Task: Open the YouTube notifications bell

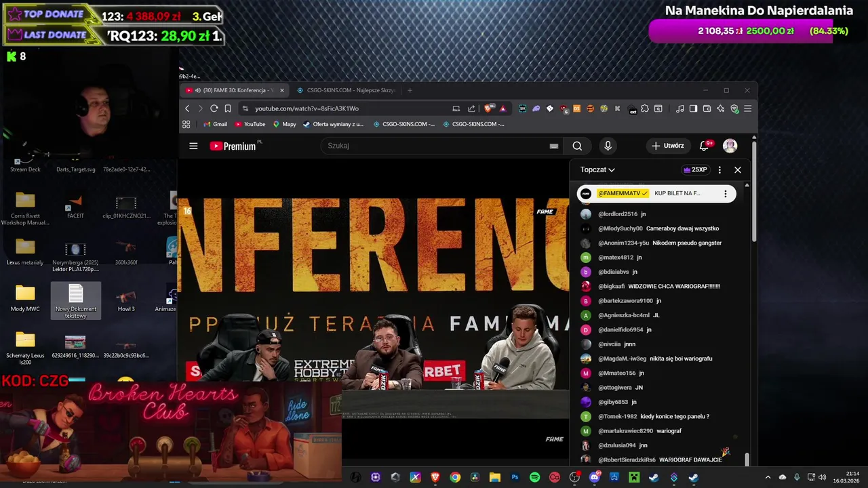Action: click(704, 146)
